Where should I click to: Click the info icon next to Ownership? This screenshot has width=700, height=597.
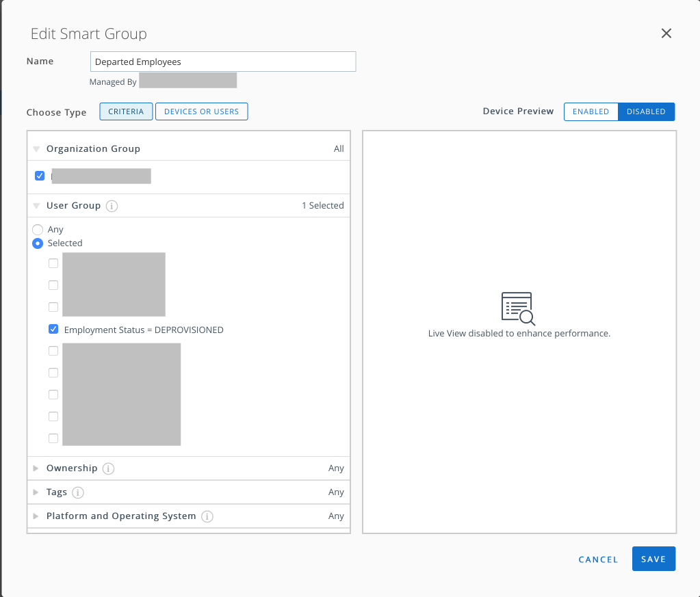[108, 468]
